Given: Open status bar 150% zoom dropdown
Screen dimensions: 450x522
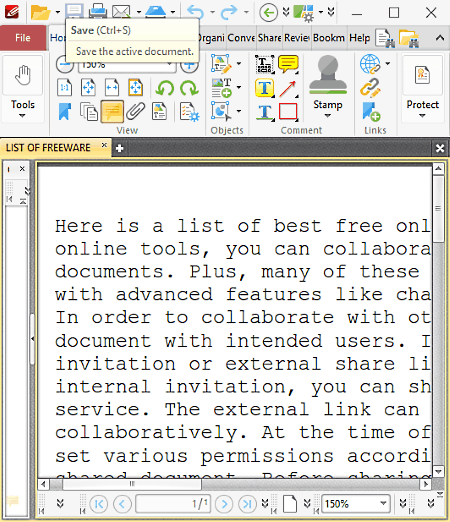Looking at the screenshot, I should click(x=383, y=503).
